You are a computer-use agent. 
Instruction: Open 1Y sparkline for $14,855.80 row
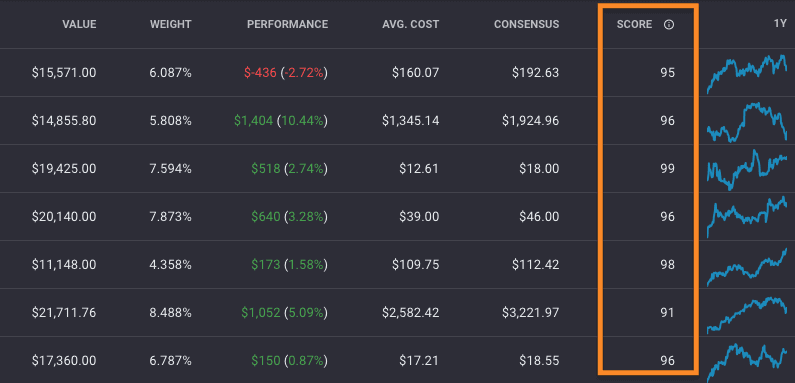click(747, 122)
